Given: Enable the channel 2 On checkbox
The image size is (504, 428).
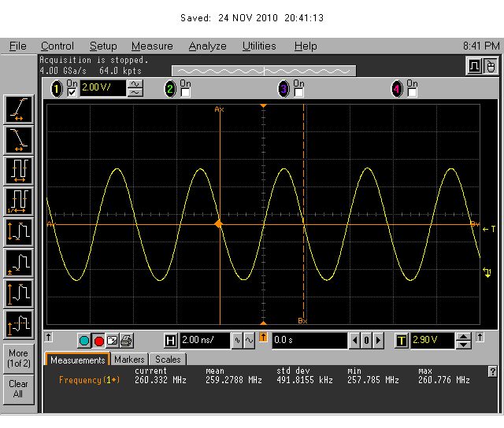Looking at the screenshot, I should [x=185, y=92].
